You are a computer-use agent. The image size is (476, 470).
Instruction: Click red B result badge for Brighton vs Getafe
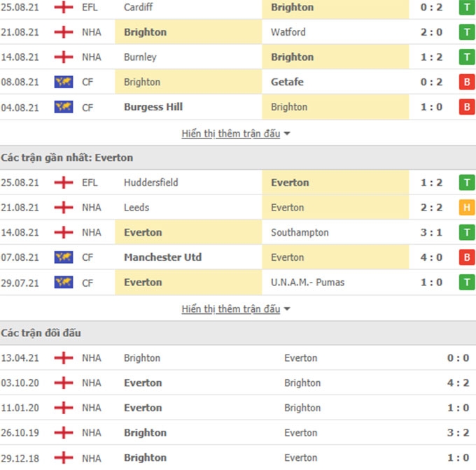click(467, 82)
